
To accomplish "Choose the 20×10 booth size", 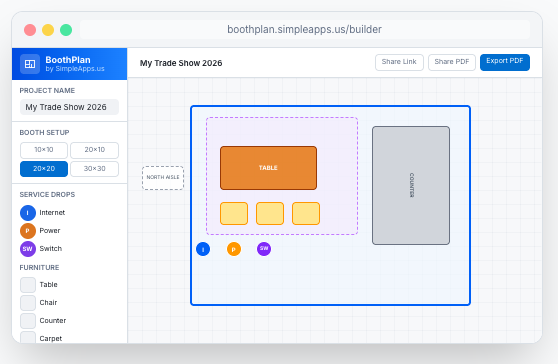I will click(x=95, y=150).
